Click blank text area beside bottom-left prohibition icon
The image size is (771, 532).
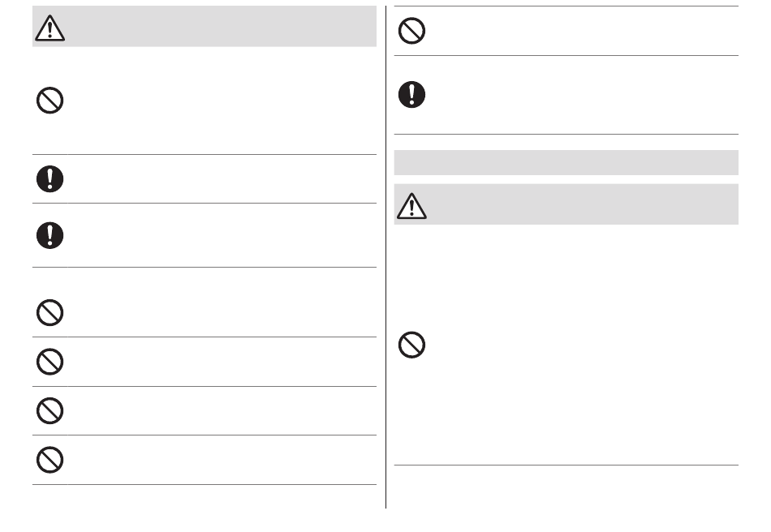click(x=222, y=460)
